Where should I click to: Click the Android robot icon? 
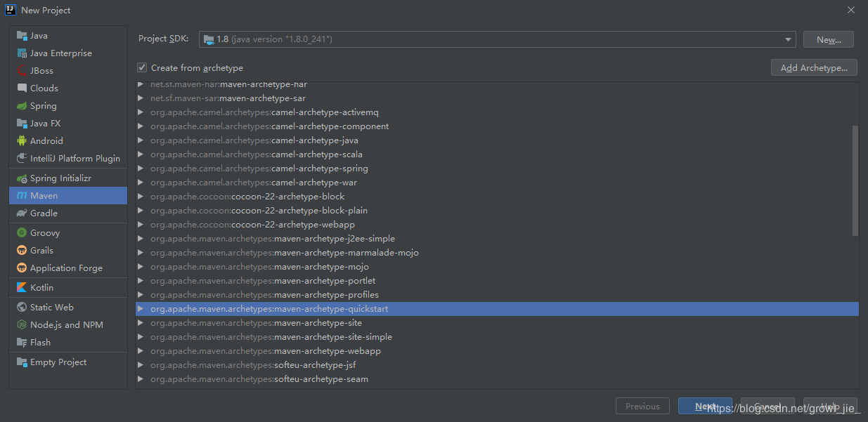coord(21,141)
